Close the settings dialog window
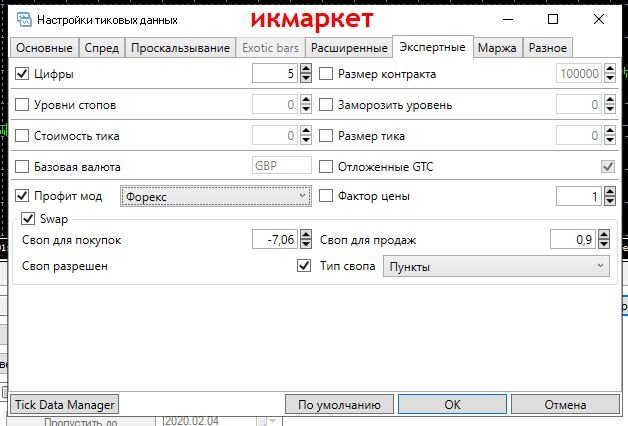Viewport: 628px width, 426px height. point(599,19)
